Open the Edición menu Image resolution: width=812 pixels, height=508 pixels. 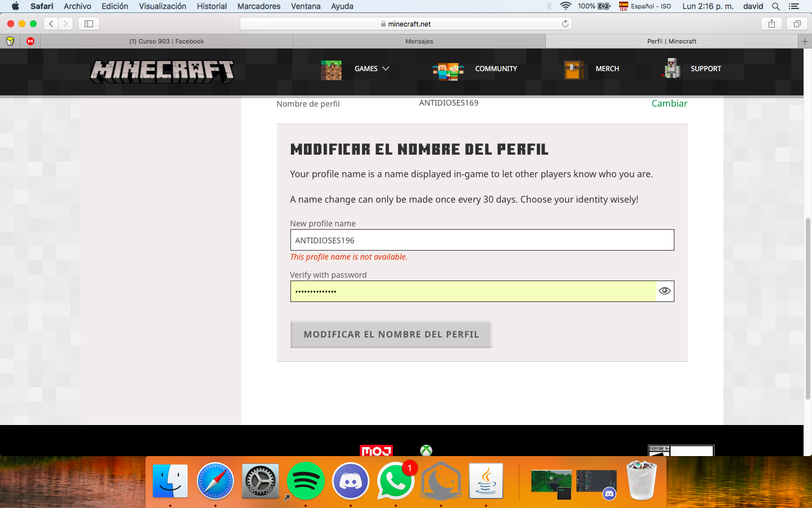click(115, 6)
